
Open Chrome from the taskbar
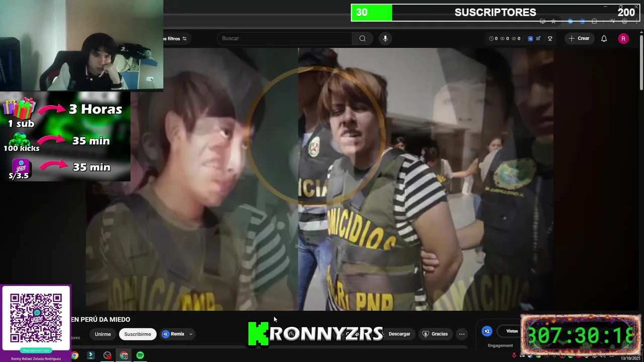click(x=74, y=355)
